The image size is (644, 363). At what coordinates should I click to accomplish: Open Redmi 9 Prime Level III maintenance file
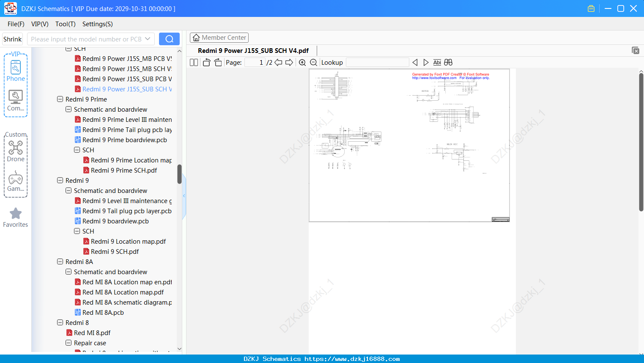pyautogui.click(x=127, y=120)
